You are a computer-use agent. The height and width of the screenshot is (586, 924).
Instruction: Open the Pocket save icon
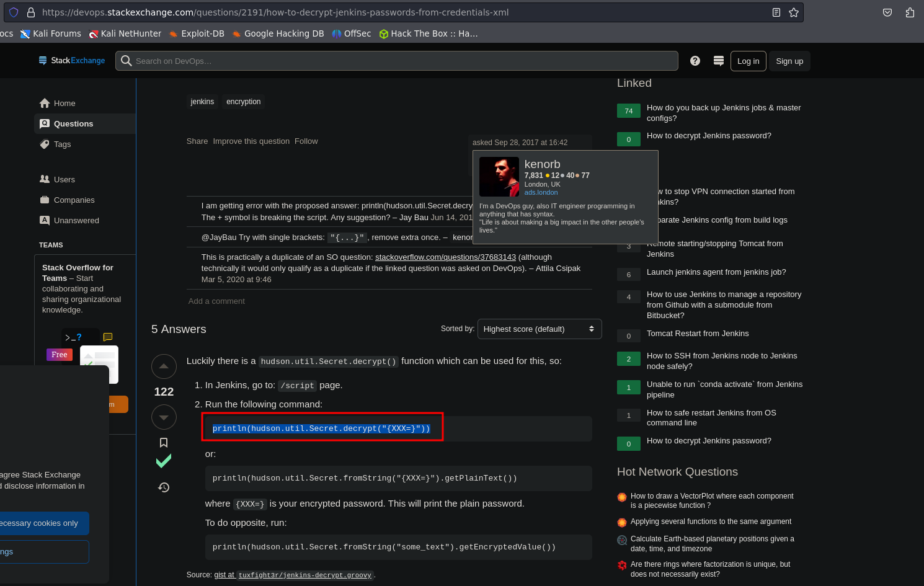coord(887,12)
